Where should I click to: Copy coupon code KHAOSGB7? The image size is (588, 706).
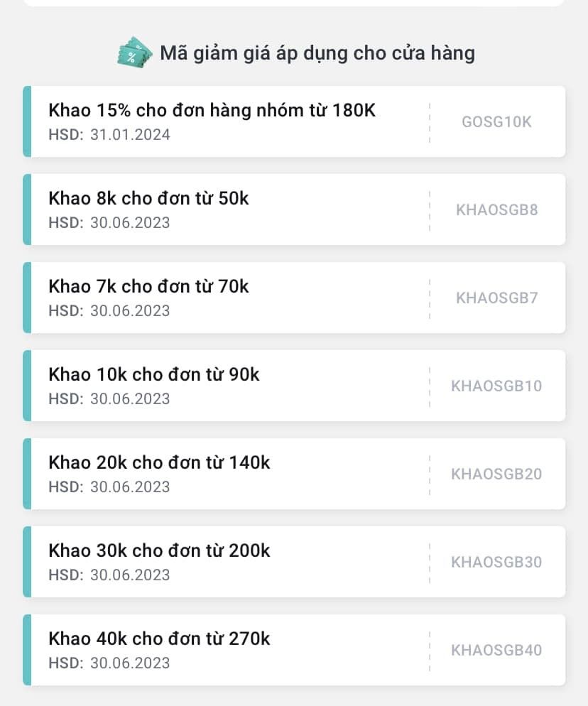click(496, 298)
